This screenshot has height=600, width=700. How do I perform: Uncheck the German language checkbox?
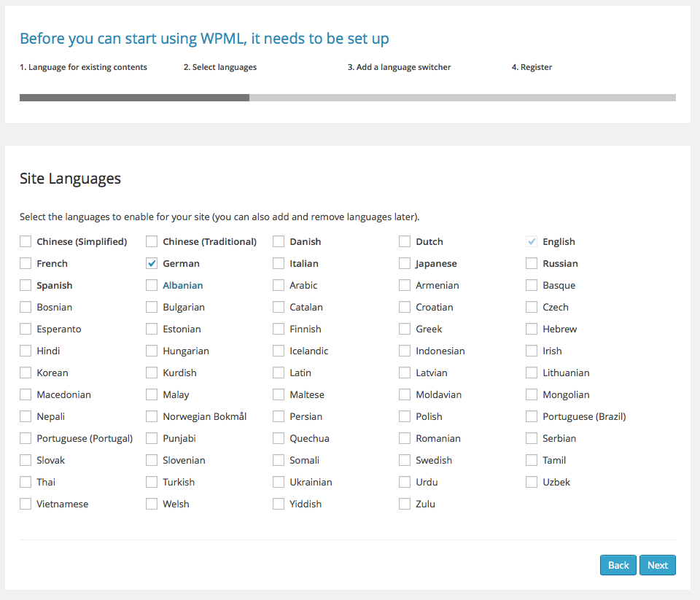[x=152, y=263]
